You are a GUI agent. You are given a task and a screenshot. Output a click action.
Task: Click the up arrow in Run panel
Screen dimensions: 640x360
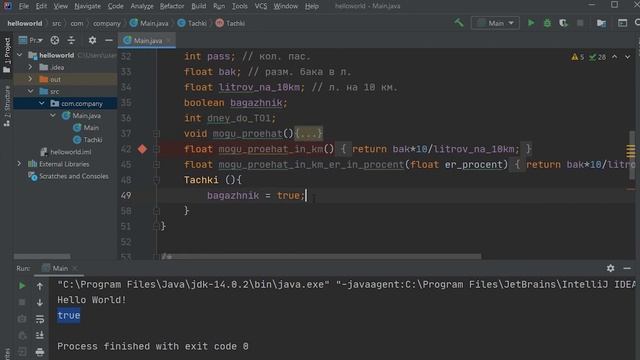point(40,287)
